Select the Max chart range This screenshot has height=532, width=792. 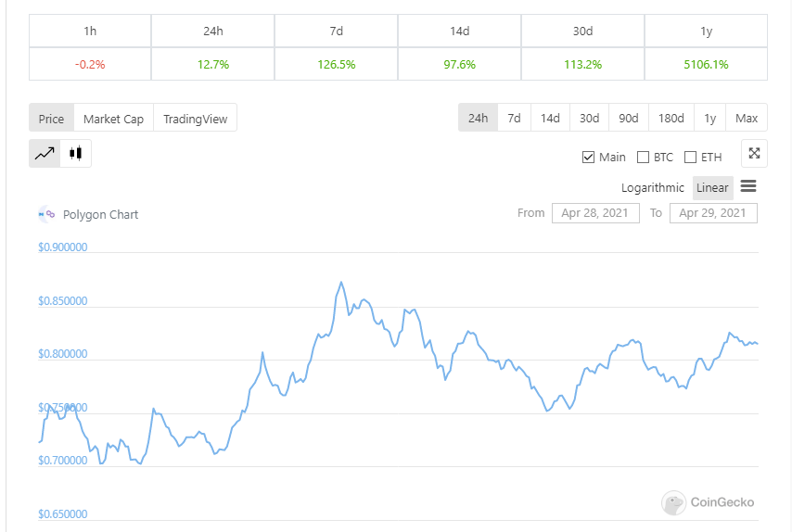pos(747,118)
